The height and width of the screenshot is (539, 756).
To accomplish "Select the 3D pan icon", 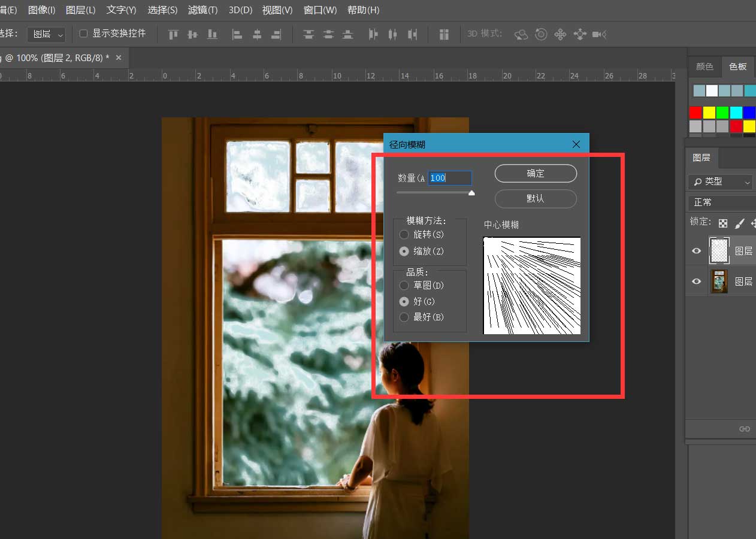I will click(560, 34).
